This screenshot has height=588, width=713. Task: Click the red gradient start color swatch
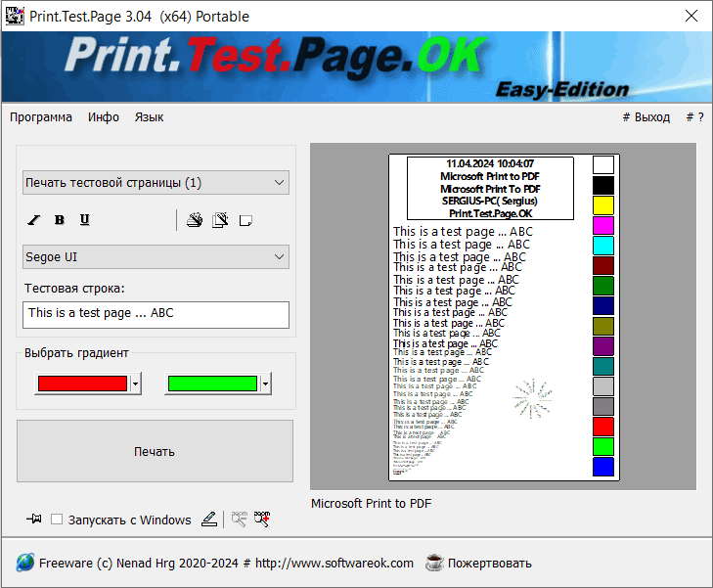click(82, 384)
